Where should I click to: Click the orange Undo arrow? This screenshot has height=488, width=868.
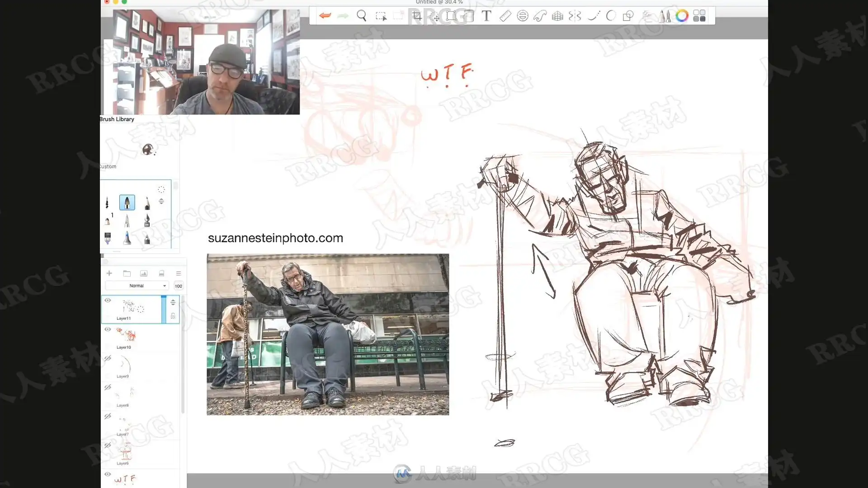tap(325, 16)
